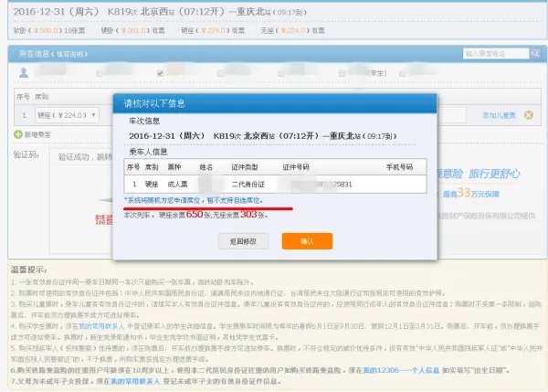Open 我的12306—个人信息 link in tip 6
Screen dimensions: 548x392
(x=401, y=370)
